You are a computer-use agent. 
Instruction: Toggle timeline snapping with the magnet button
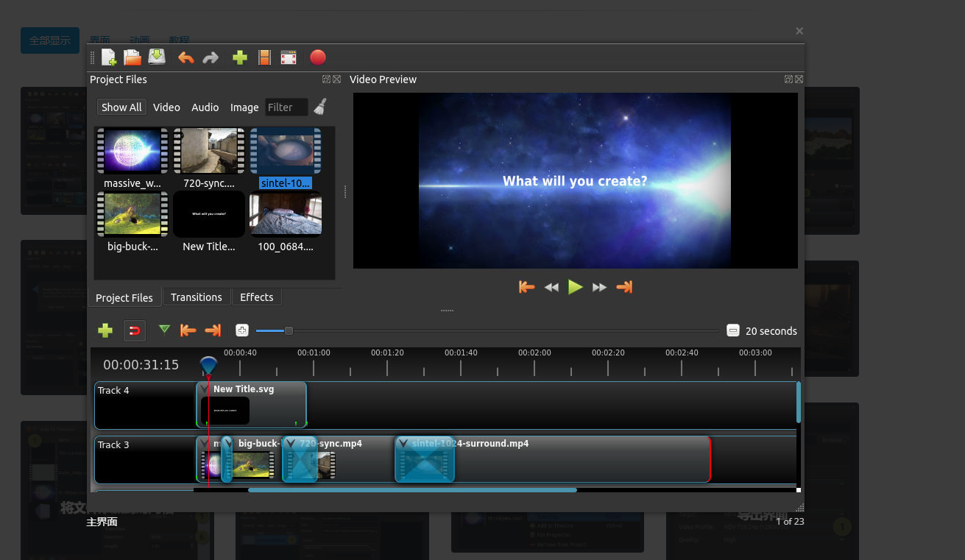(135, 330)
